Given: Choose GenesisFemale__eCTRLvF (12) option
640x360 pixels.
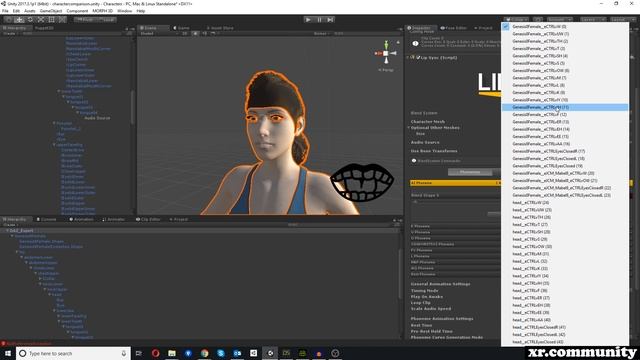Looking at the screenshot, I should [565, 114].
